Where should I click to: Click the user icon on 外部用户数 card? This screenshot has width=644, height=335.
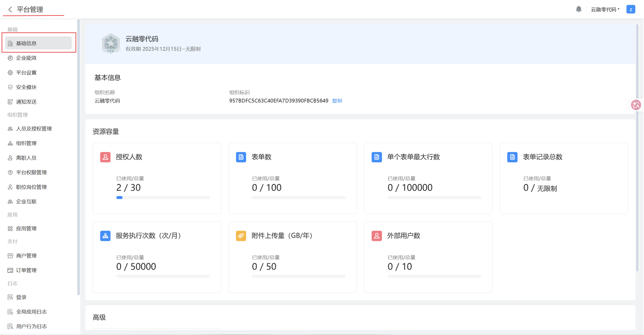[376, 236]
